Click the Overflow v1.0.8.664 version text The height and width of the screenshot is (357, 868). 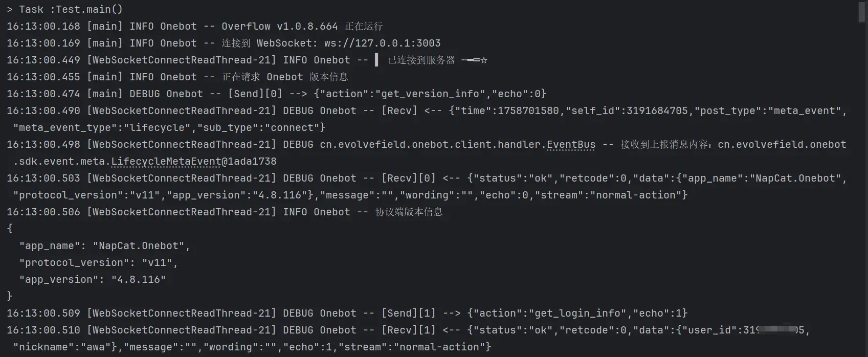coord(279,27)
